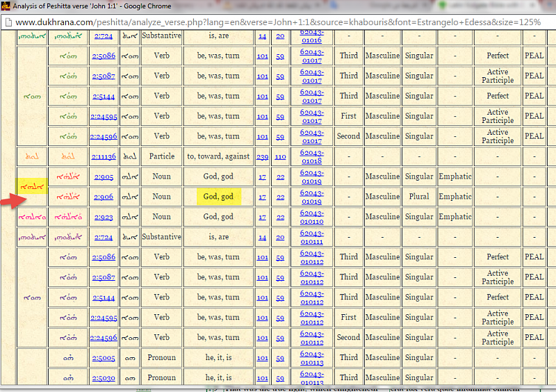This screenshot has width=556, height=392.
Task: Click the 14 link in the 62043-010111 row
Action: tap(263, 237)
